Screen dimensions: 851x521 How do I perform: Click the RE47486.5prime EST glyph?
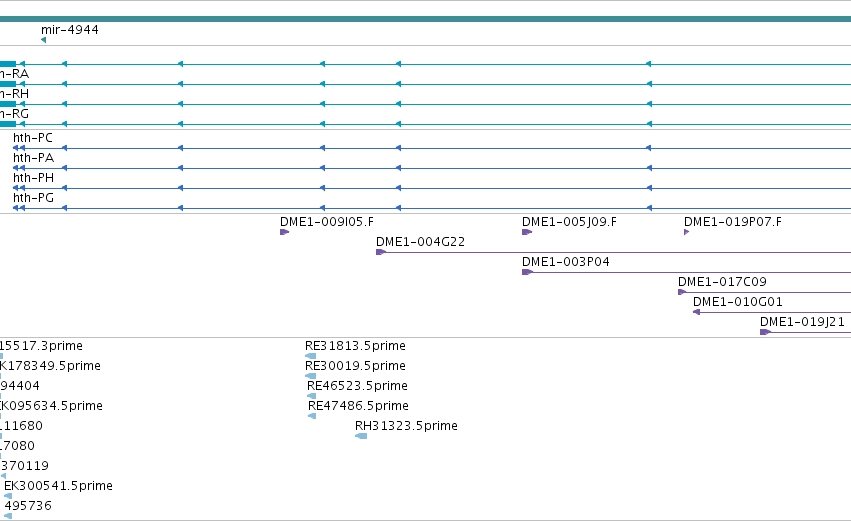(x=312, y=416)
